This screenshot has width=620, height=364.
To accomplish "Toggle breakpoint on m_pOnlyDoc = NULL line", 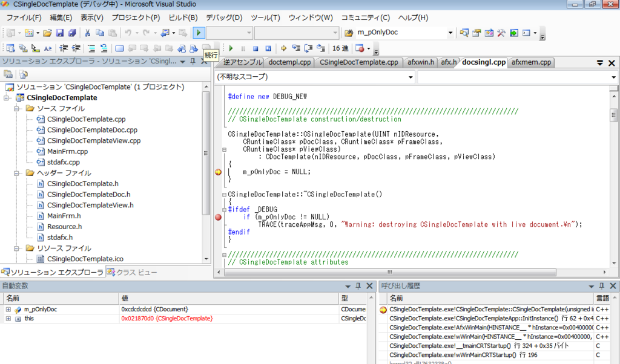I will [x=218, y=172].
